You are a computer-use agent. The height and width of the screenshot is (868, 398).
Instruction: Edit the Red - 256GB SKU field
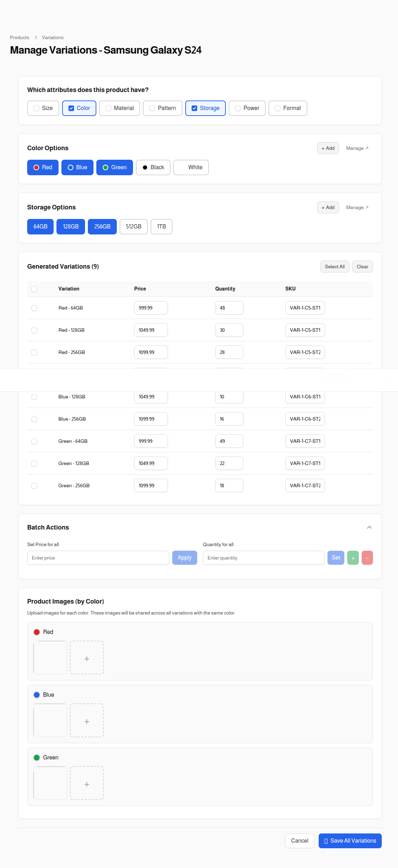(305, 352)
